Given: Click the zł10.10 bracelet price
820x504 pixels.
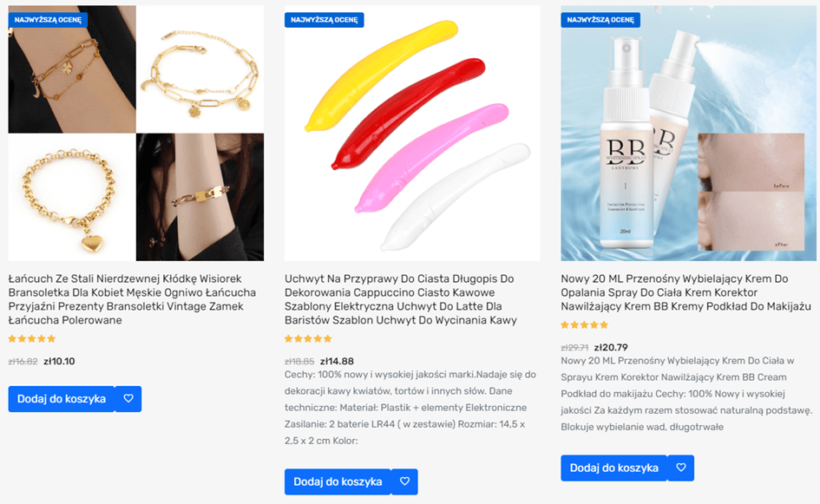Looking at the screenshot, I should pos(59,361).
